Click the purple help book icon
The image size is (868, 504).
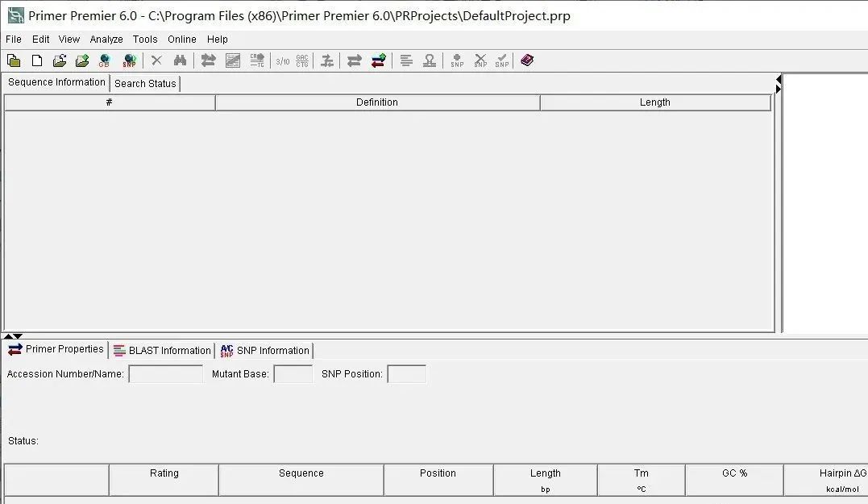[x=527, y=60]
